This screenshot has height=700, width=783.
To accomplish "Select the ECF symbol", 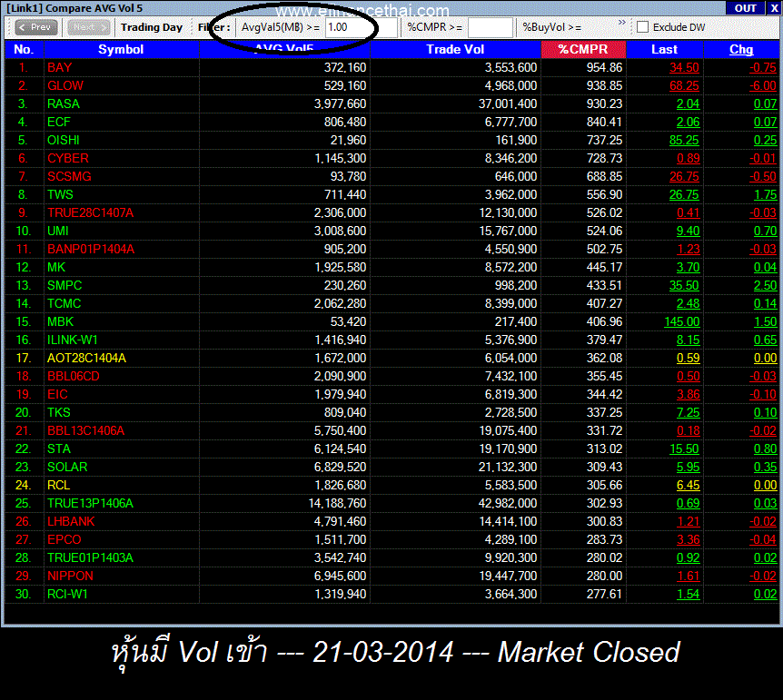I will 59,122.
